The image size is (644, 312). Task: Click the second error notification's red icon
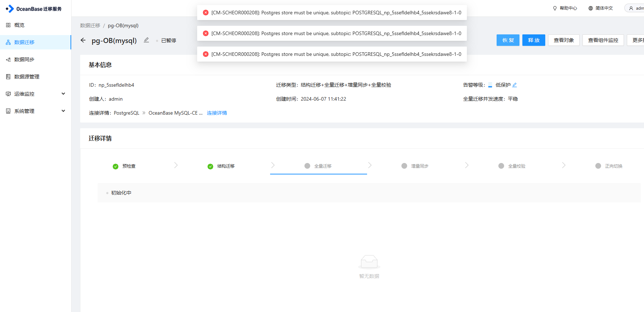pyautogui.click(x=206, y=33)
